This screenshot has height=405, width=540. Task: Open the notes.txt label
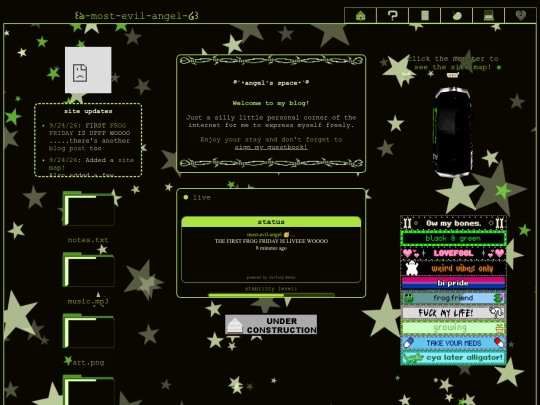[88, 240]
